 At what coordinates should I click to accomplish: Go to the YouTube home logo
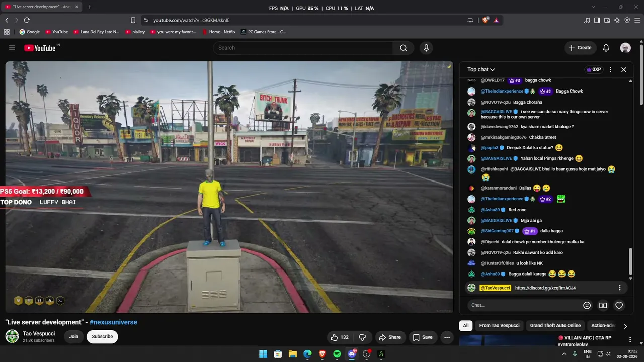40,48
